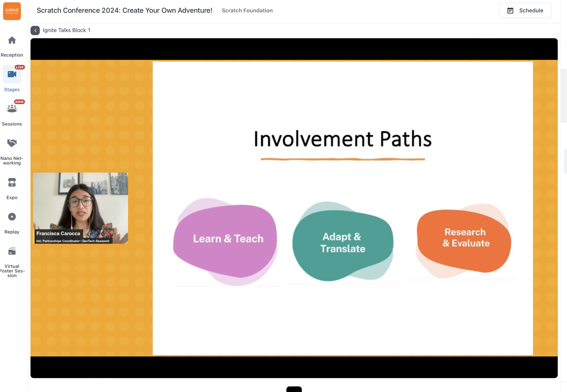Click the Scratch Foundation logo
This screenshot has width=567, height=392.
point(12,11)
